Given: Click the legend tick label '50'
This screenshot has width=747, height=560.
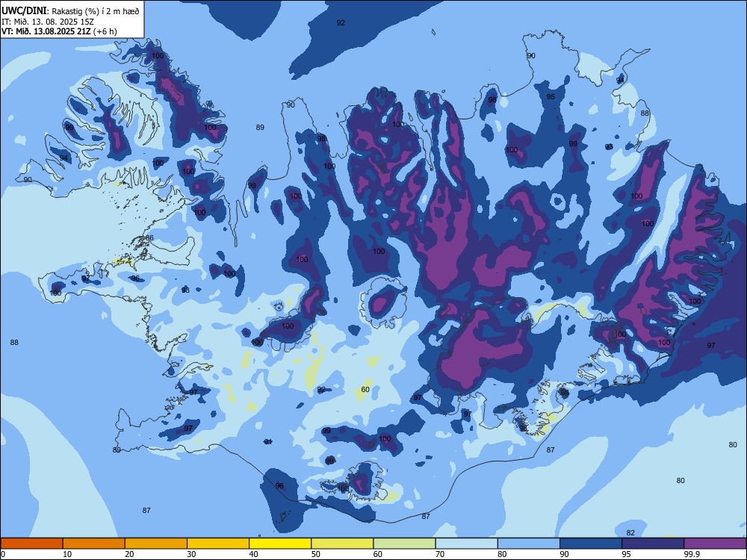Looking at the screenshot, I should (316, 554).
